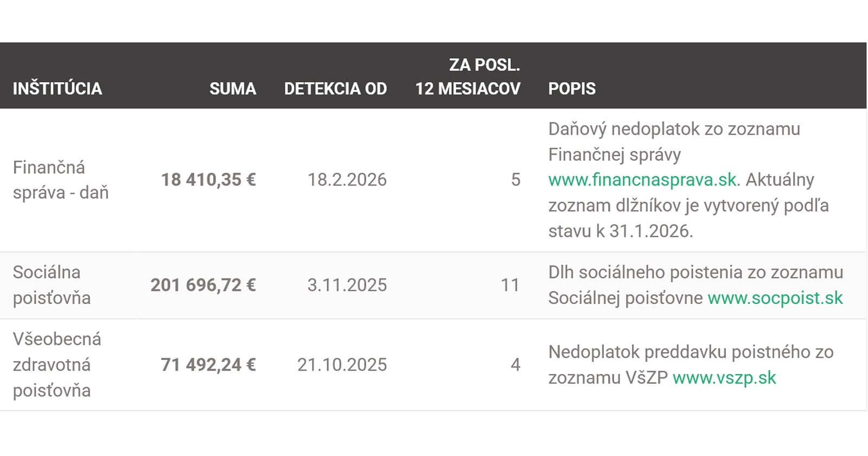Open the www.financnasprava.sk link
Viewport: 868px width, 456px height.
[643, 180]
